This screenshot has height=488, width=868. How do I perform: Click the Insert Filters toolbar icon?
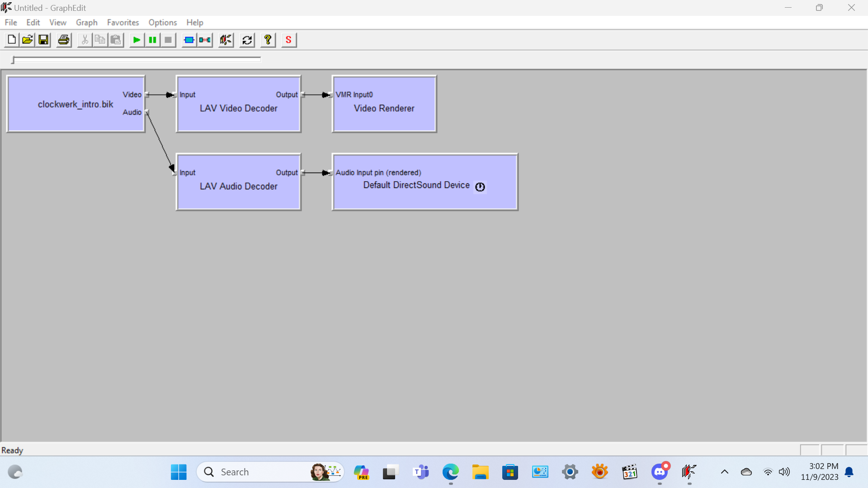click(189, 40)
